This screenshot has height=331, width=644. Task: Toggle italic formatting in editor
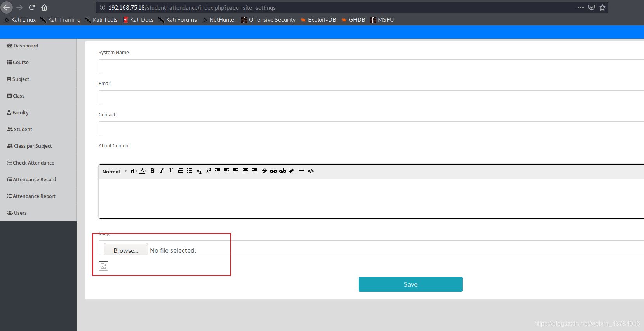(162, 171)
